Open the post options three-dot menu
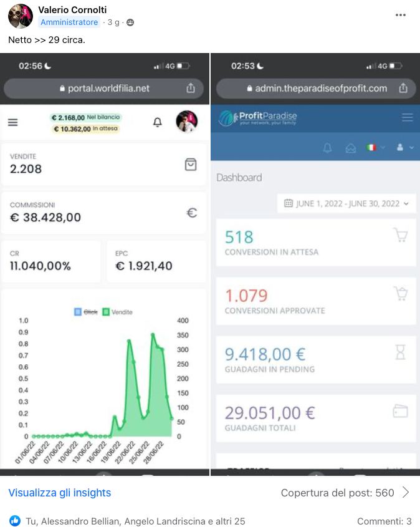The height and width of the screenshot is (527, 420). (400, 15)
